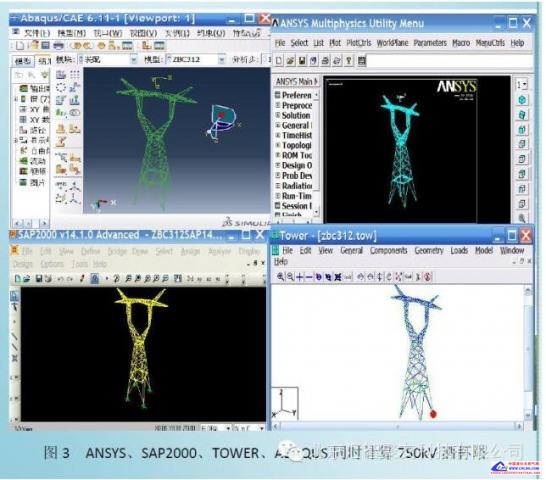
Task: Click minus icon in Tower toolbar
Action: click(x=309, y=277)
